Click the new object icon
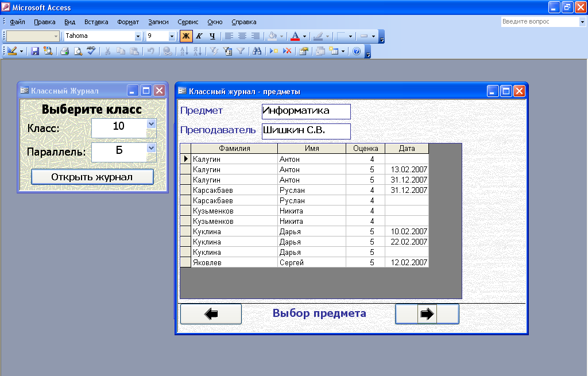This screenshot has height=376, width=588. (334, 51)
